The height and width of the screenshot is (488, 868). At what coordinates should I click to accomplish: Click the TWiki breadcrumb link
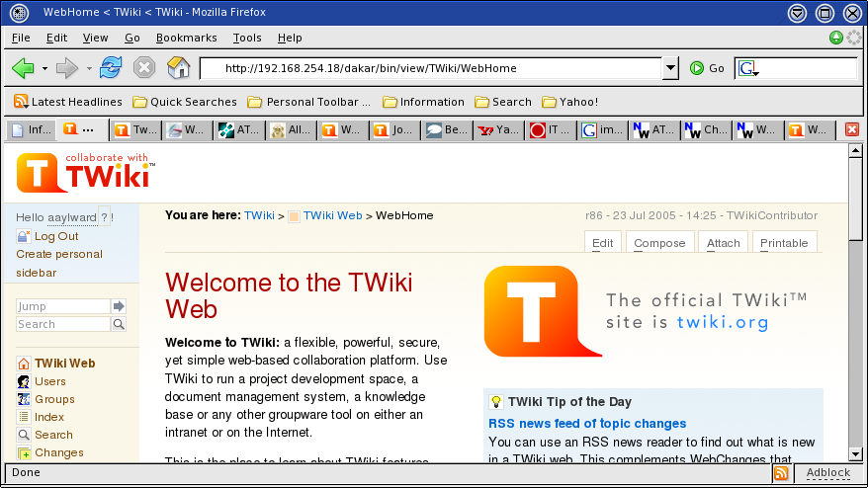(x=259, y=215)
